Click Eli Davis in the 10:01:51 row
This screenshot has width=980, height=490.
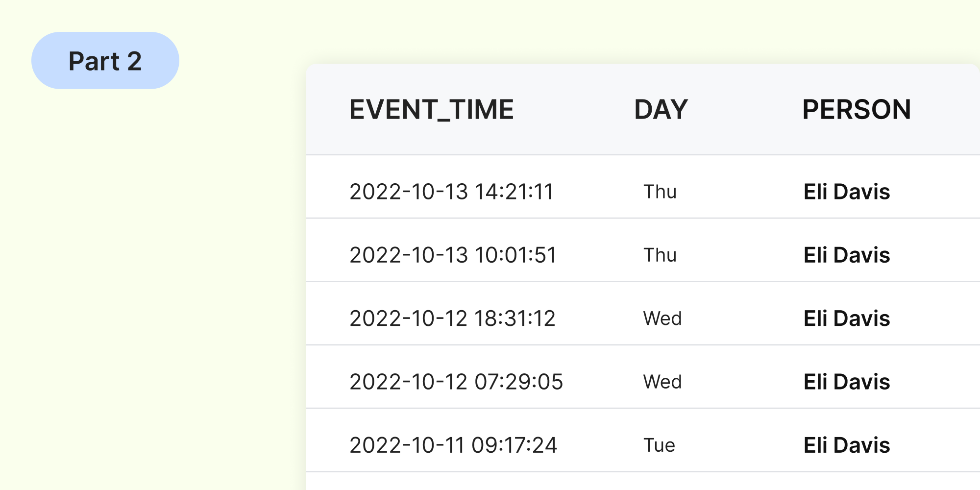tap(847, 255)
